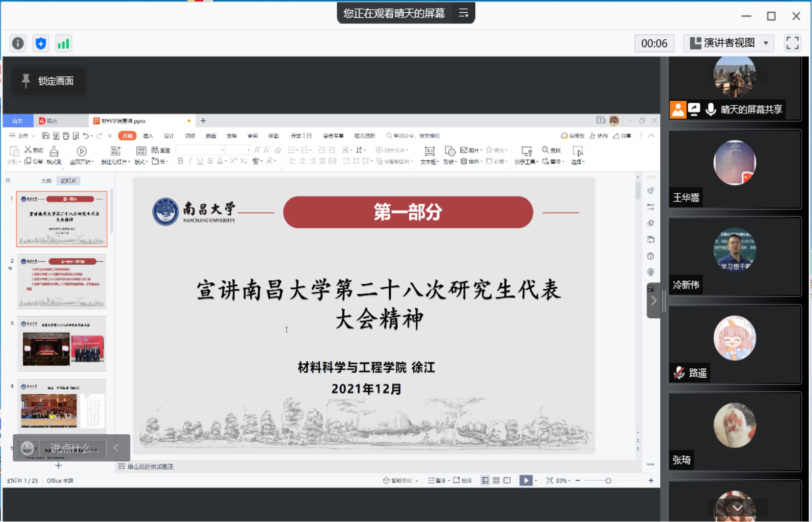Viewport: 812px width, 522px height.
Task: Click the WPS save icon
Action: click(46, 136)
